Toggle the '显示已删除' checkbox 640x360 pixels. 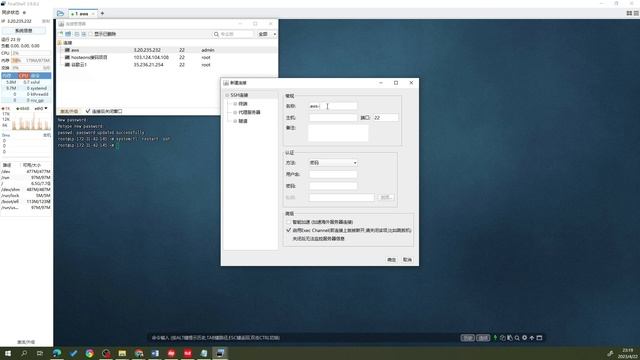91,34
